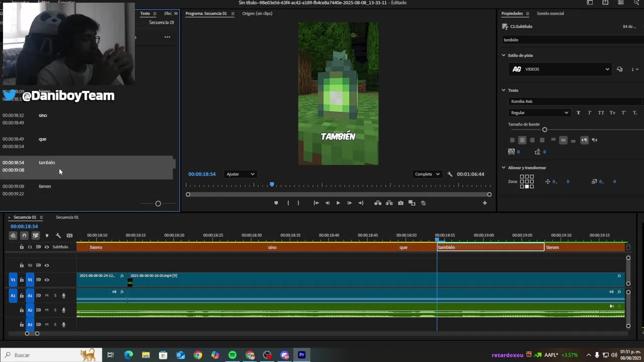Image resolution: width=644 pixels, height=362 pixels.
Task: Open Spotify from the taskbar
Action: [232, 355]
